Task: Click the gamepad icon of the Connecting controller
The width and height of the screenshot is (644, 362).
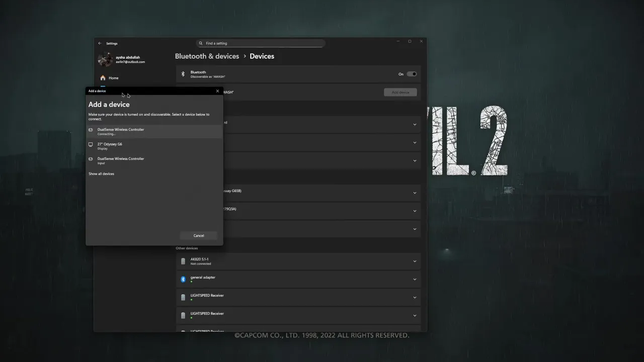Action: (91, 130)
